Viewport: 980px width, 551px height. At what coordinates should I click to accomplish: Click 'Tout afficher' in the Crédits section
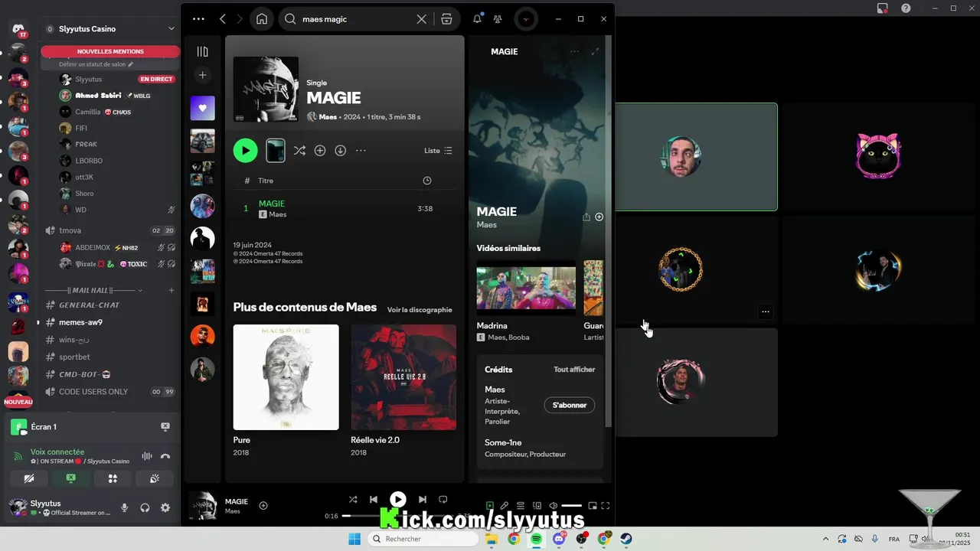coord(574,370)
